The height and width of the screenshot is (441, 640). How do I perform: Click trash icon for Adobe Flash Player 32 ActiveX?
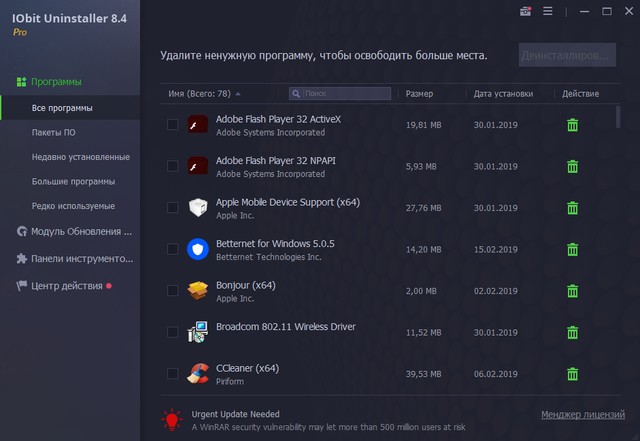tap(573, 125)
